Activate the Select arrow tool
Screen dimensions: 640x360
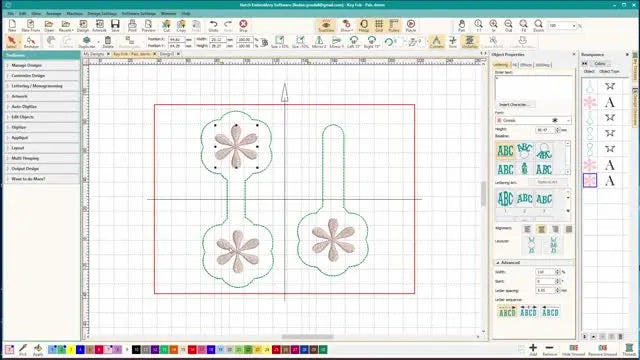(11, 42)
